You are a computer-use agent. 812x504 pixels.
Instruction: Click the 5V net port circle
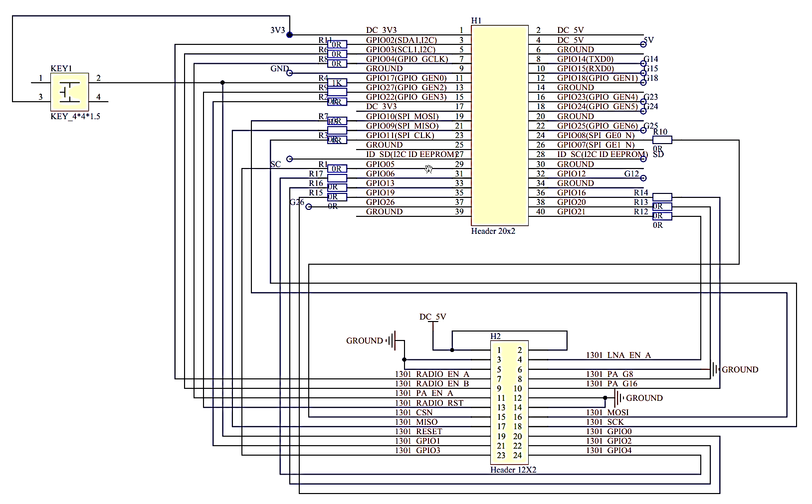(x=643, y=44)
